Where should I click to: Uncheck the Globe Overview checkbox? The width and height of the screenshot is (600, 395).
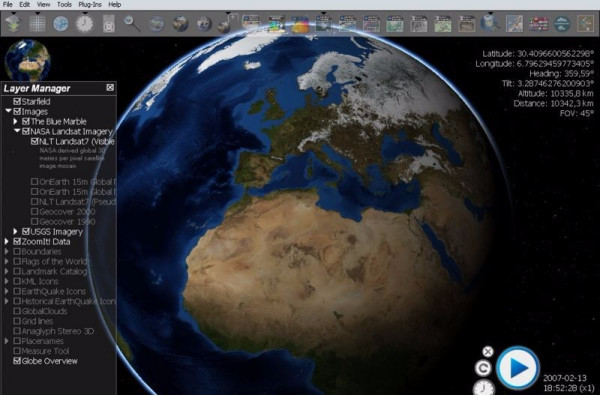click(17, 361)
